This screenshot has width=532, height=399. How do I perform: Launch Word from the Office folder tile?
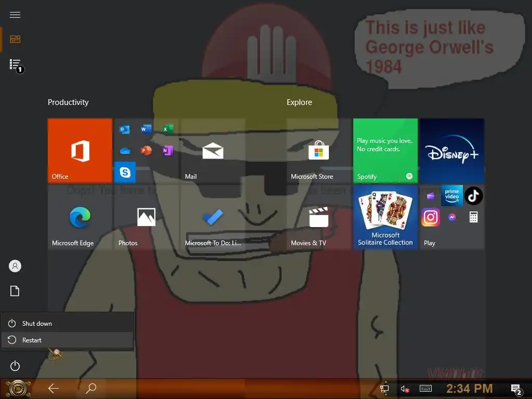[x=146, y=129]
